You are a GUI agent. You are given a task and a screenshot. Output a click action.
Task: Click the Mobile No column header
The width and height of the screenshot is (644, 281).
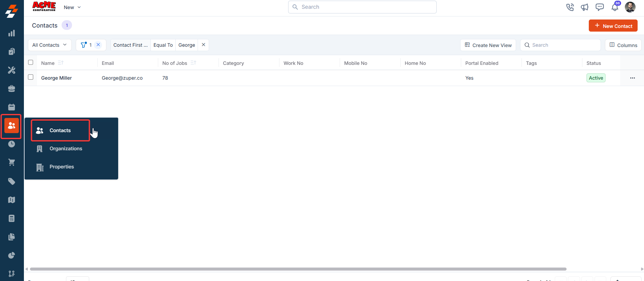coord(355,63)
